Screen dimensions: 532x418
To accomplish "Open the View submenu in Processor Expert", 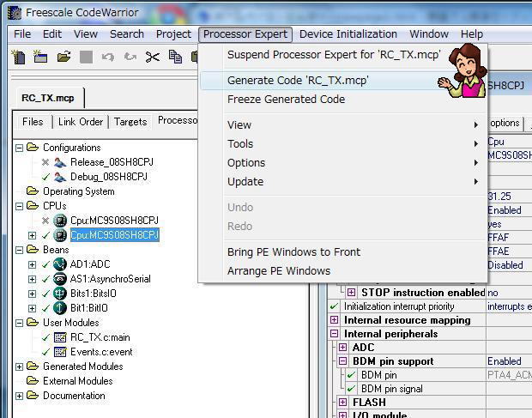I will point(343,124).
